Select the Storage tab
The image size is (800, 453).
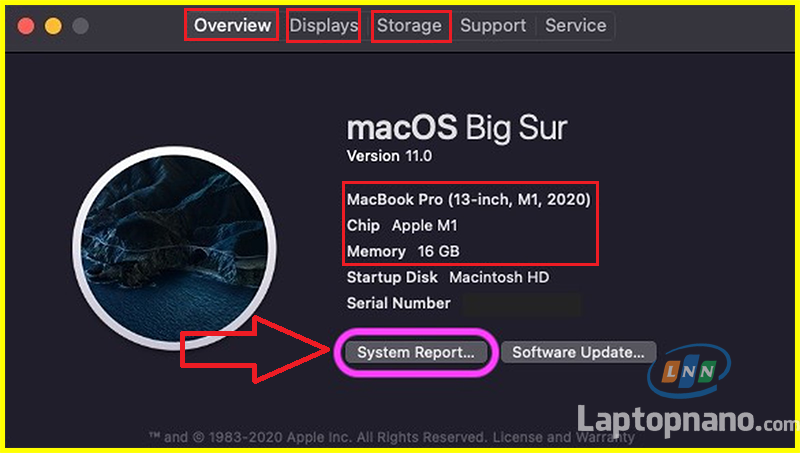point(410,26)
